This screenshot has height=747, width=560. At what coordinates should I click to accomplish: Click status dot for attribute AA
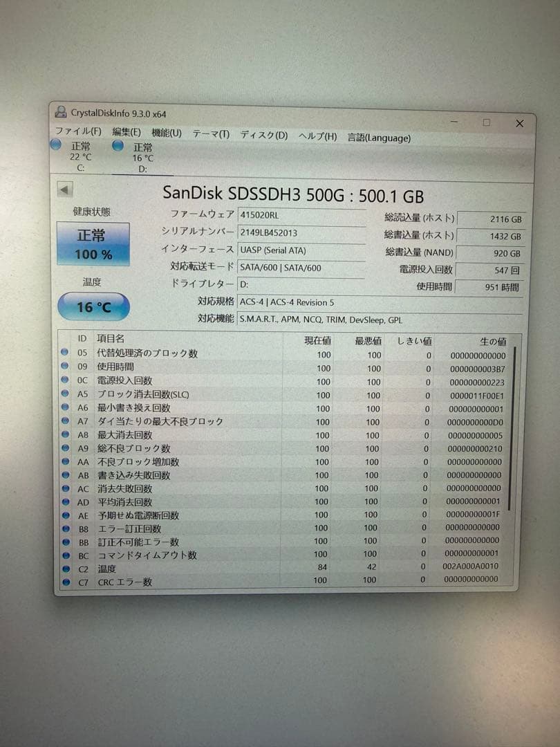pyautogui.click(x=65, y=461)
